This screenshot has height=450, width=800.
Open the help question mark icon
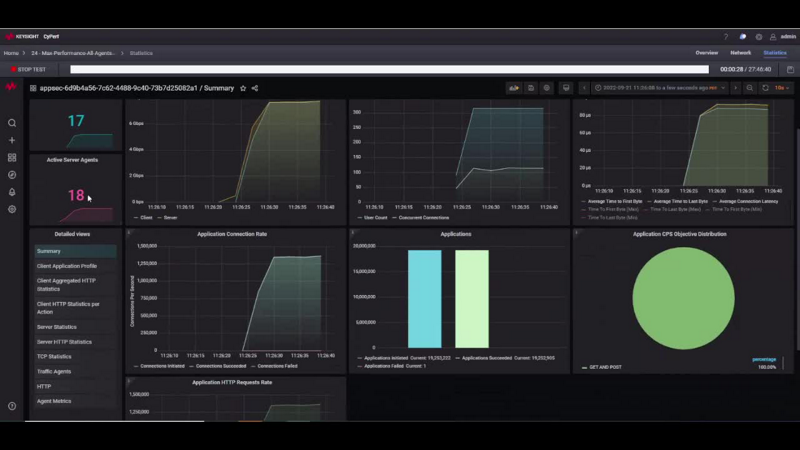pyautogui.click(x=726, y=37)
